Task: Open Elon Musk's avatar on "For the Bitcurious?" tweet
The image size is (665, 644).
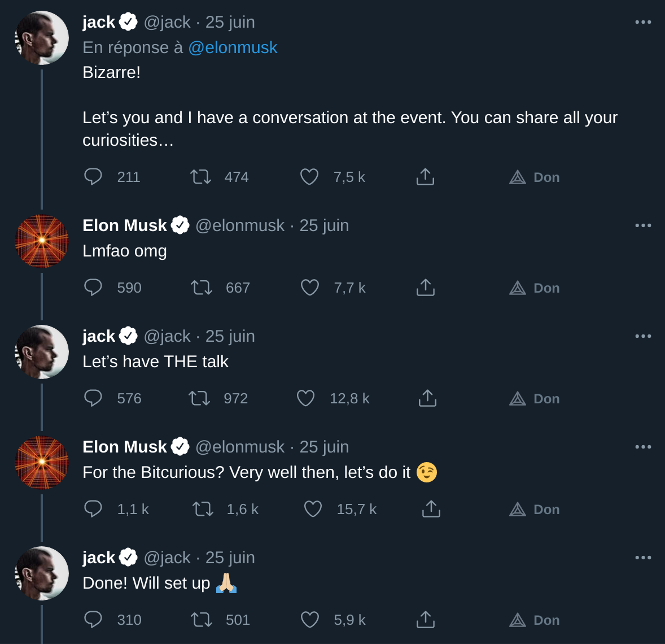Action: [x=42, y=463]
